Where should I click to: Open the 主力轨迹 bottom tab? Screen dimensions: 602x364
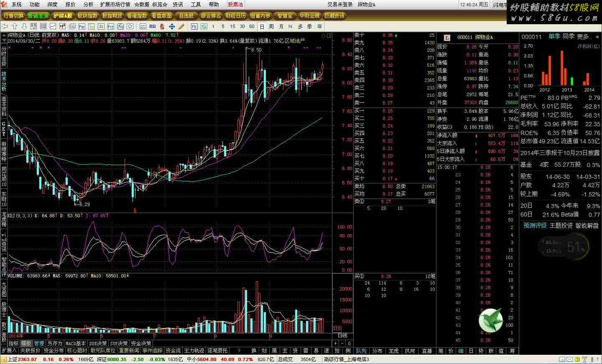coord(194,351)
